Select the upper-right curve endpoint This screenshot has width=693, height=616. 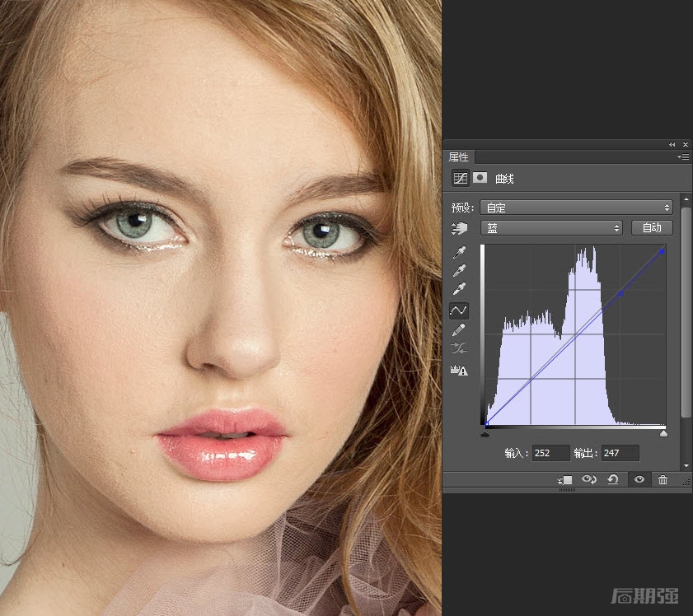(x=662, y=251)
